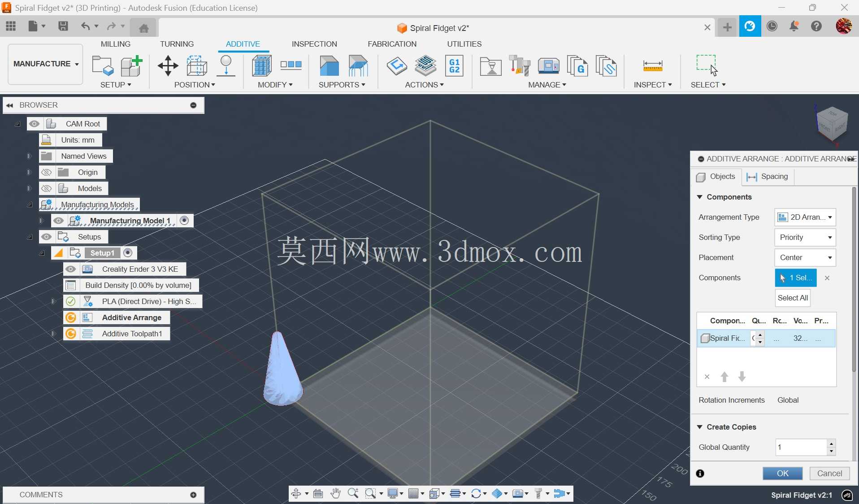Image resolution: width=859 pixels, height=504 pixels.
Task: Toggle visibility of CAM Root
Action: point(35,124)
